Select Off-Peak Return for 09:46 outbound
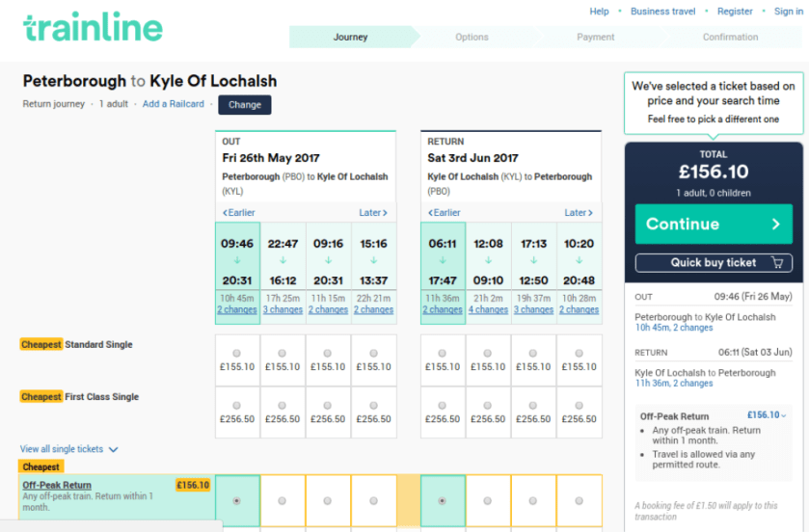 [237, 501]
